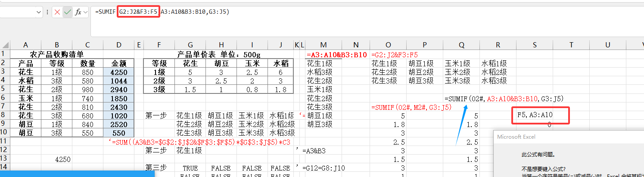Click the TRUE value cell in row 14
This screenshot has width=644, height=177.
pos(190,168)
